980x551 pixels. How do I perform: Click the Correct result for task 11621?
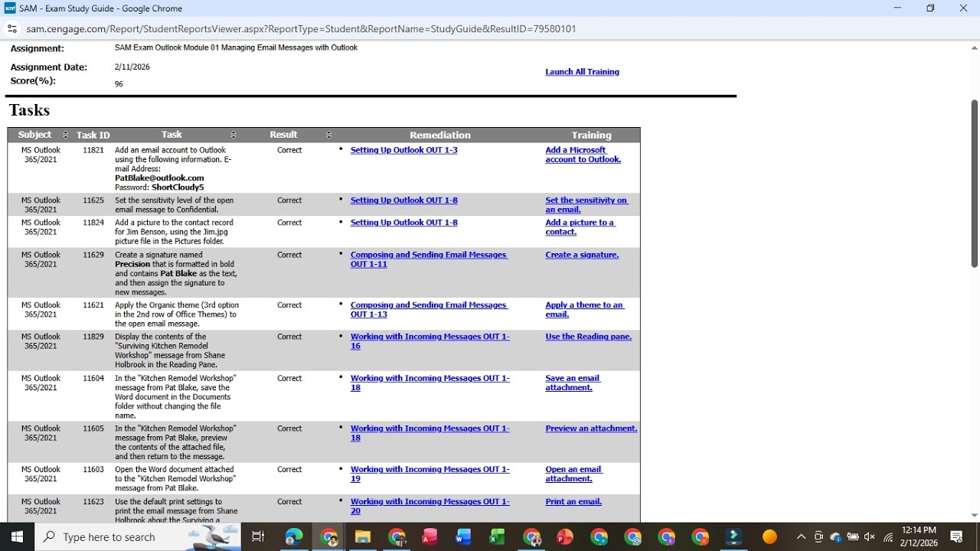click(289, 305)
